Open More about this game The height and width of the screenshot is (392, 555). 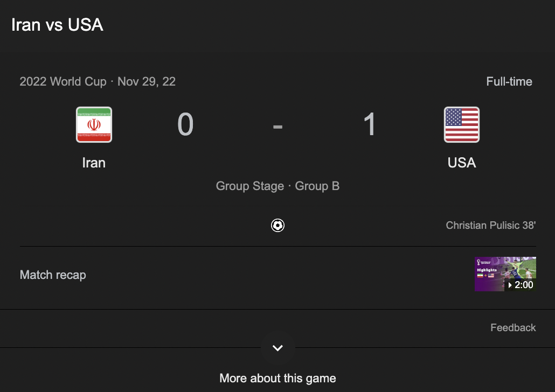pyautogui.click(x=277, y=378)
